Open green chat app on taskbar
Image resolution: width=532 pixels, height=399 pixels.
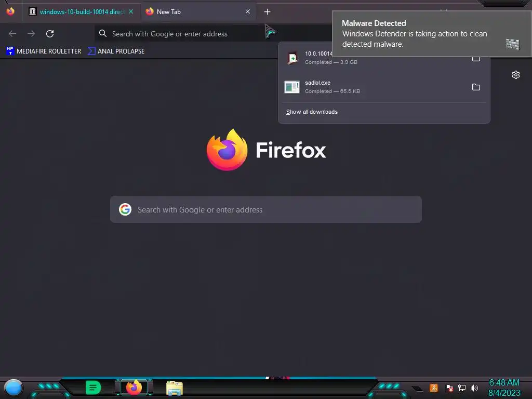[x=94, y=388]
